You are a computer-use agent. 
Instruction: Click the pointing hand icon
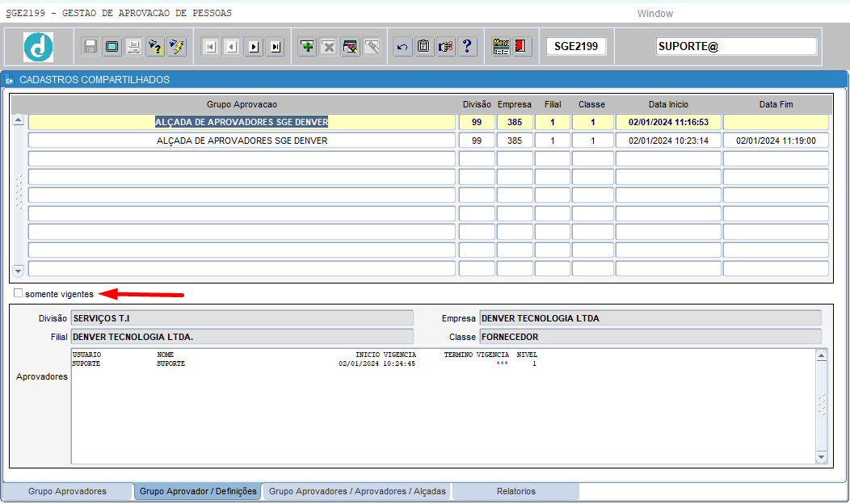(x=445, y=47)
